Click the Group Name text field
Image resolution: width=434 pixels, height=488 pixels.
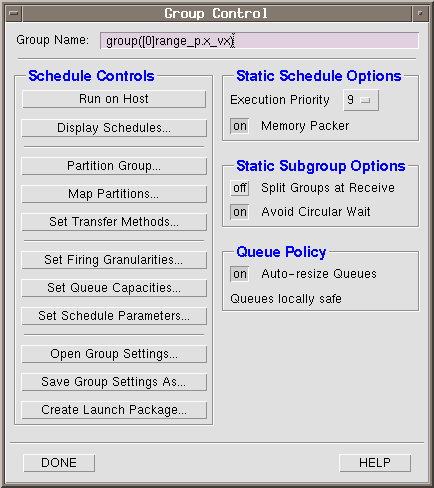click(x=259, y=41)
